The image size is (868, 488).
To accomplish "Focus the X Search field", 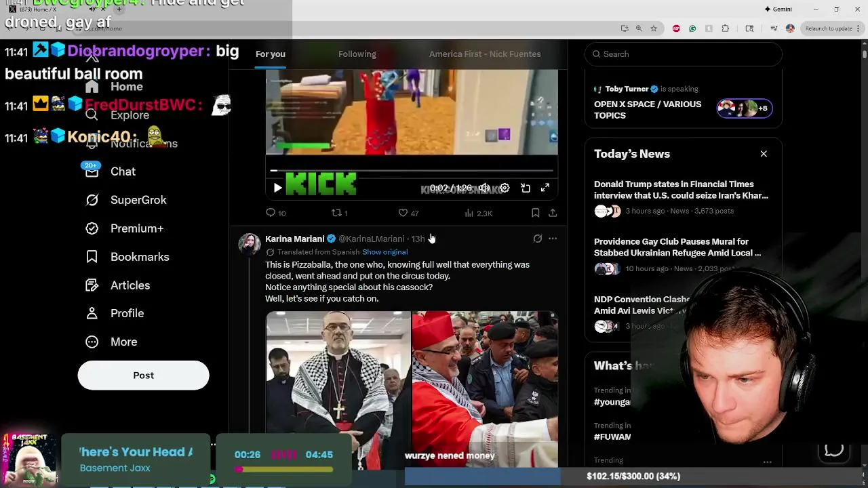I will (x=684, y=54).
